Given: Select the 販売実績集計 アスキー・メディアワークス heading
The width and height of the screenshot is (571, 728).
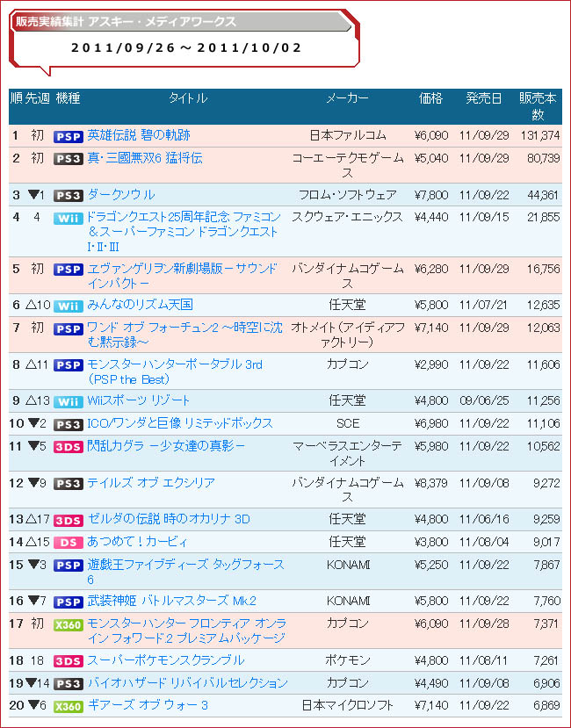Looking at the screenshot, I should pyautogui.click(x=126, y=21).
